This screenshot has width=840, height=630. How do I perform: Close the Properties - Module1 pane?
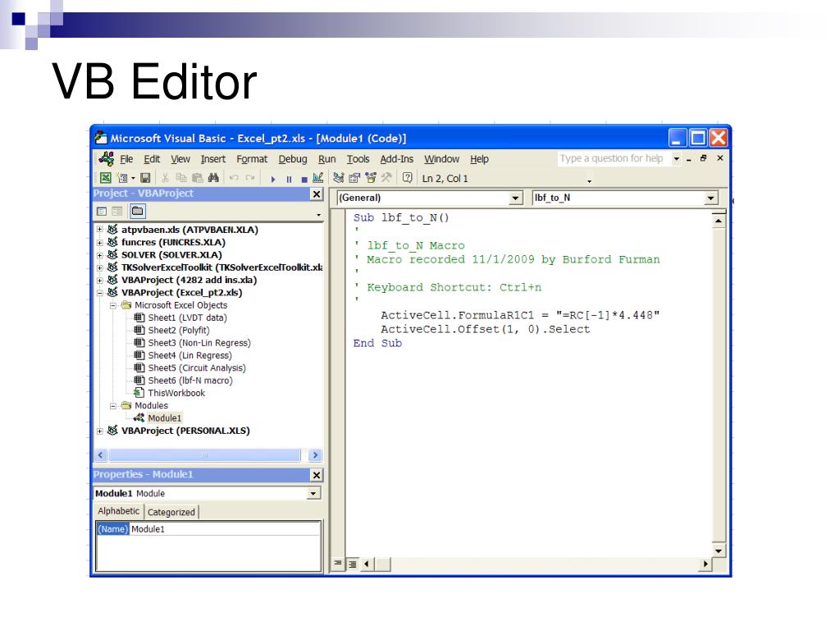(317, 475)
